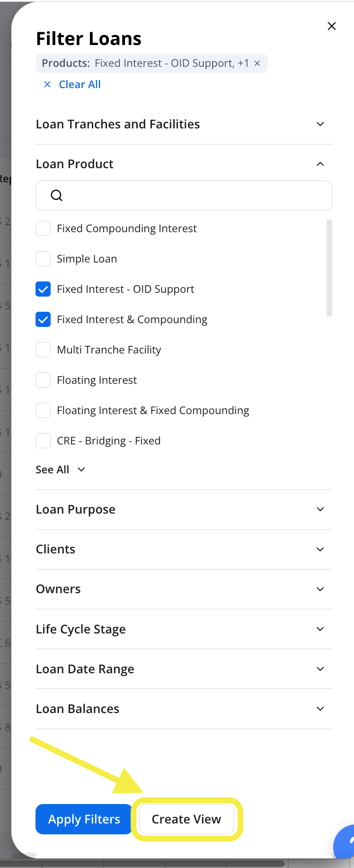Click the Apply Filters button
The image size is (354, 868).
(x=84, y=819)
